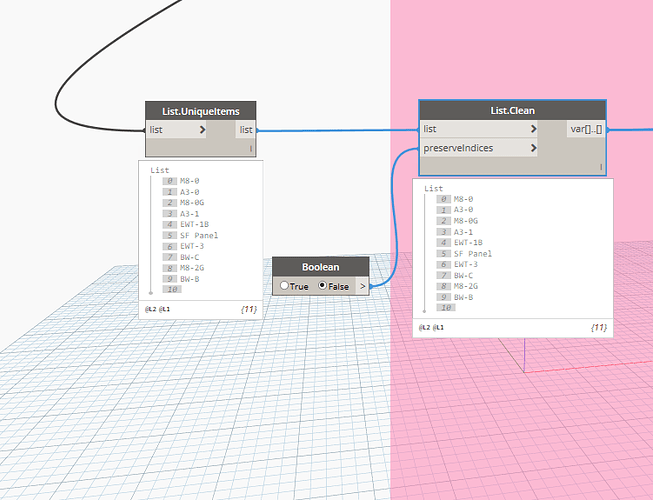This screenshot has height=500, width=653.
Task: Click item 'A3-0' in UniqueItems preview
Action: [x=189, y=192]
